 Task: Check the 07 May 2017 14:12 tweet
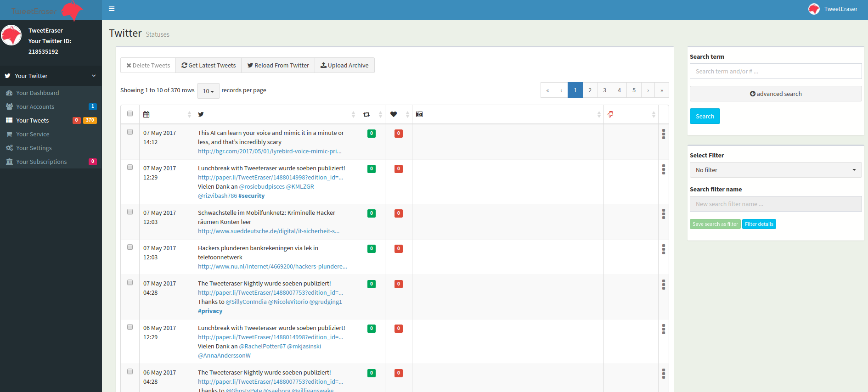coord(130,132)
